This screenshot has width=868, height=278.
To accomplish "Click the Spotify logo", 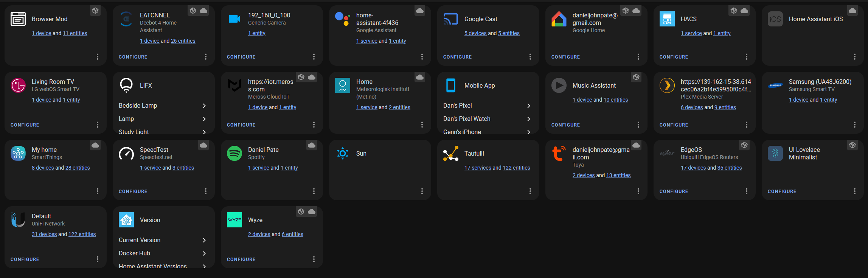I will tap(234, 153).
